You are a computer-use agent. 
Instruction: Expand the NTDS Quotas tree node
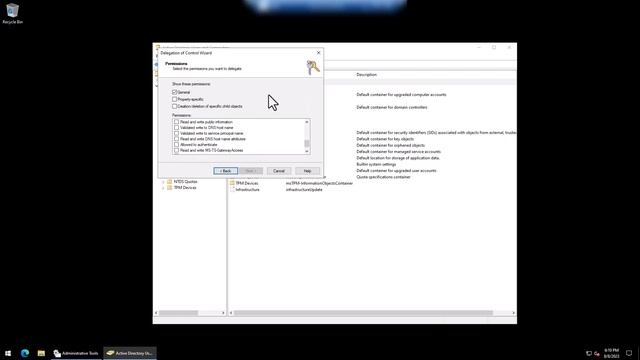(x=163, y=182)
